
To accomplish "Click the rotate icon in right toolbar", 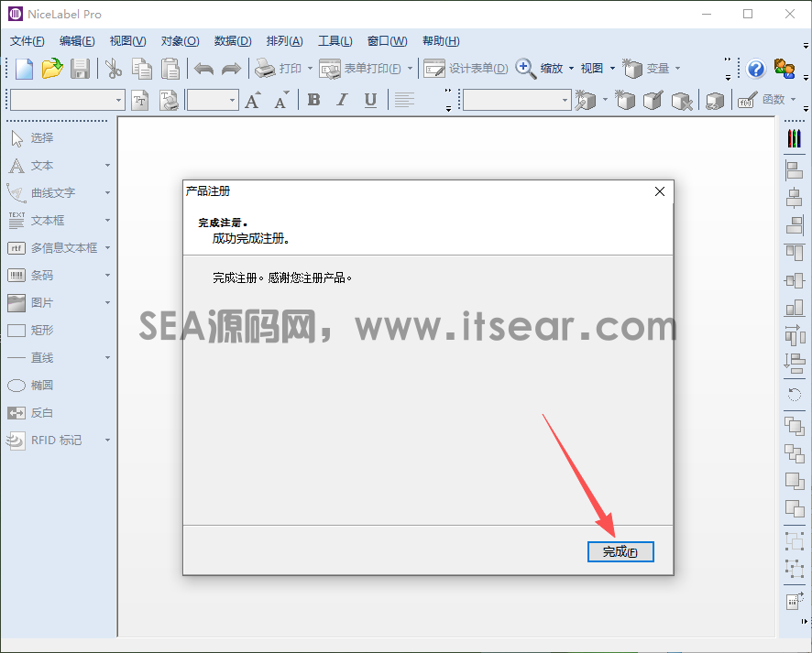I will [x=795, y=396].
